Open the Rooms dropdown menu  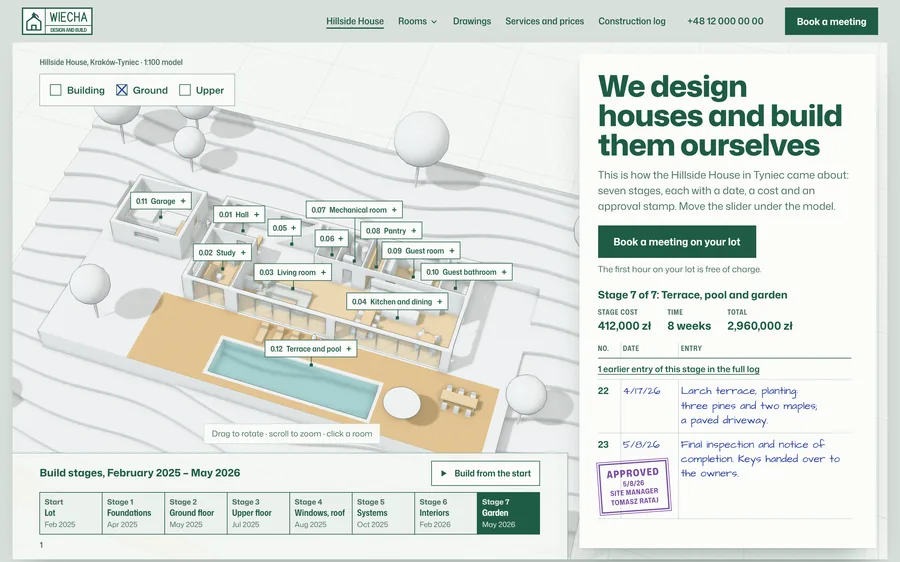pyautogui.click(x=417, y=21)
